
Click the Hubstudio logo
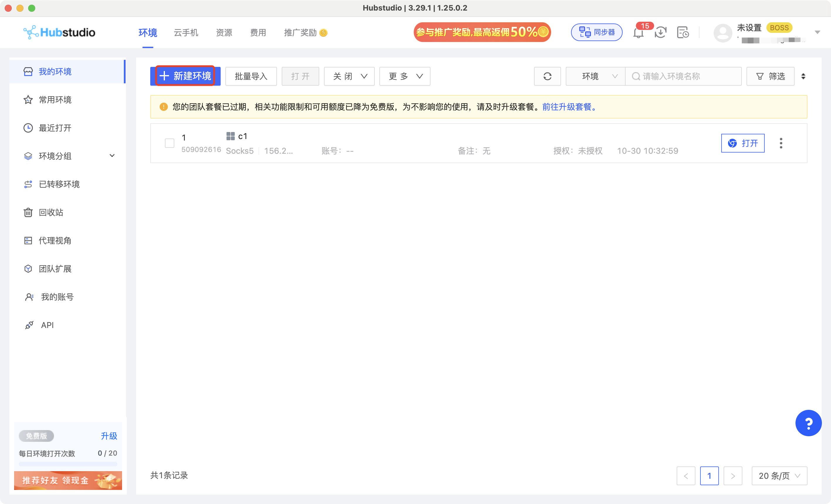(x=59, y=32)
